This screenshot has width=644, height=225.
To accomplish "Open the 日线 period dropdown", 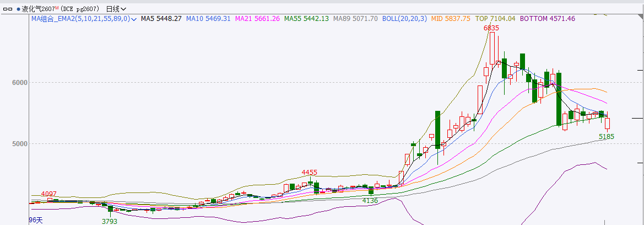I will point(116,9).
